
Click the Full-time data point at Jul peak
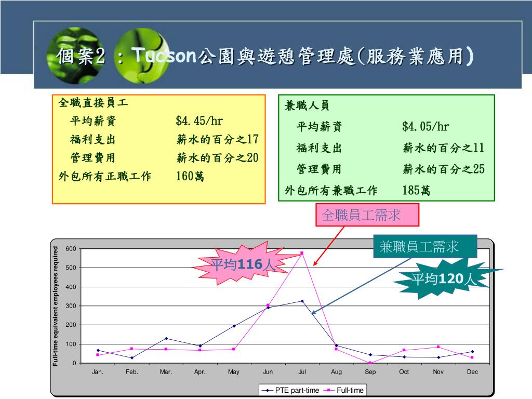[x=302, y=253]
